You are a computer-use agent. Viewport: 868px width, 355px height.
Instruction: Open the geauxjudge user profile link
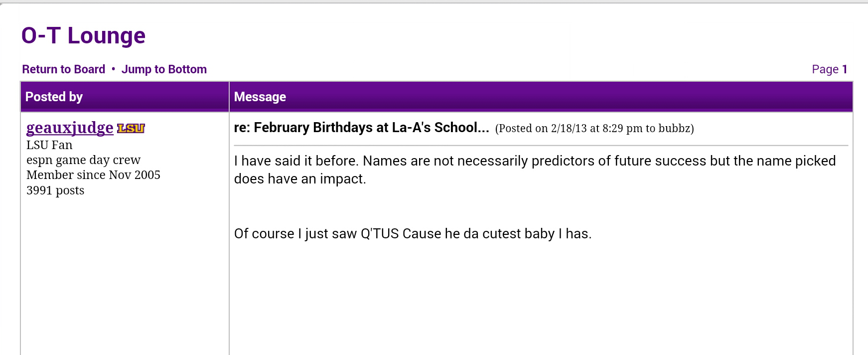tap(70, 128)
